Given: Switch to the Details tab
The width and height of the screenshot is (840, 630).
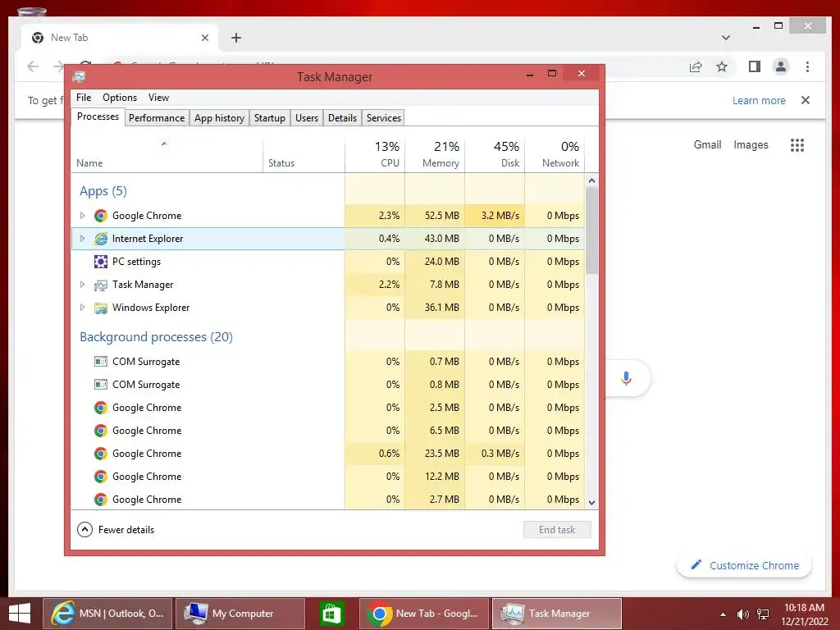Looking at the screenshot, I should click(x=342, y=118).
